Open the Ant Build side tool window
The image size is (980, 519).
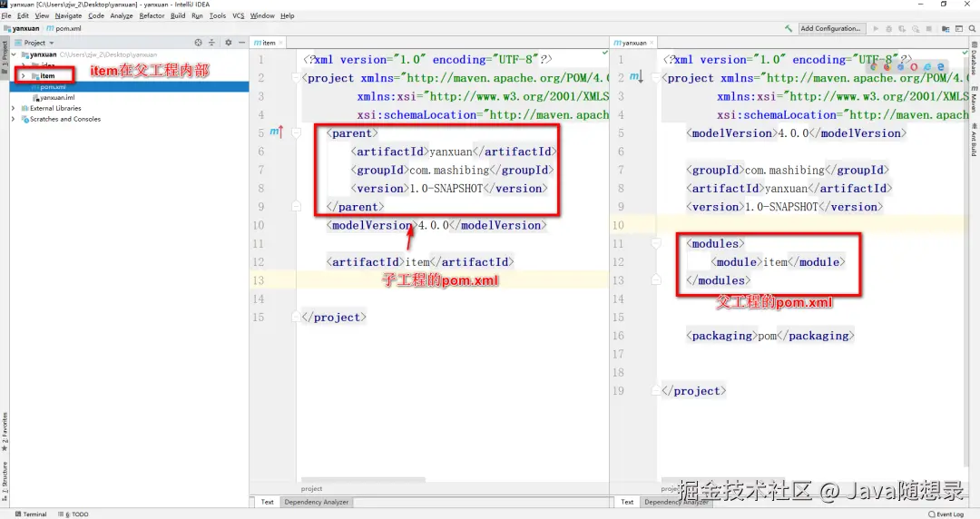tap(975, 141)
